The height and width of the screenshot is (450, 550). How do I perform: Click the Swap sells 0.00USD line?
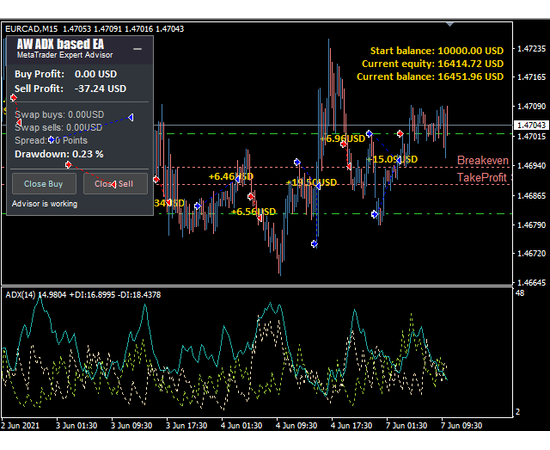pyautogui.click(x=58, y=128)
